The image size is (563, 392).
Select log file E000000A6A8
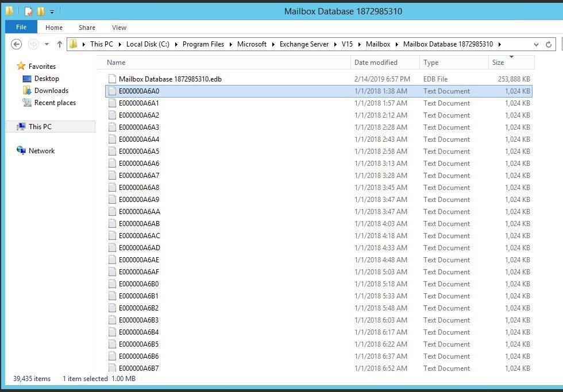point(318,188)
